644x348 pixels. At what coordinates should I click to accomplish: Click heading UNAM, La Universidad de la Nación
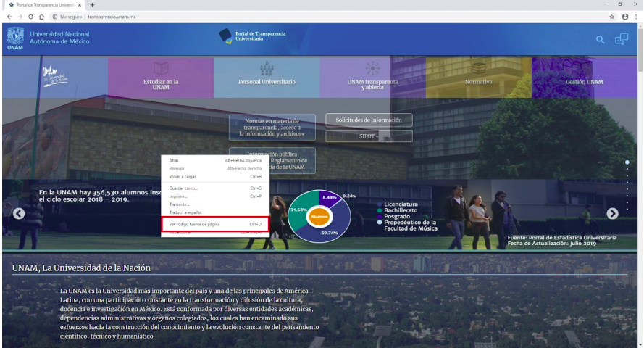(81, 268)
